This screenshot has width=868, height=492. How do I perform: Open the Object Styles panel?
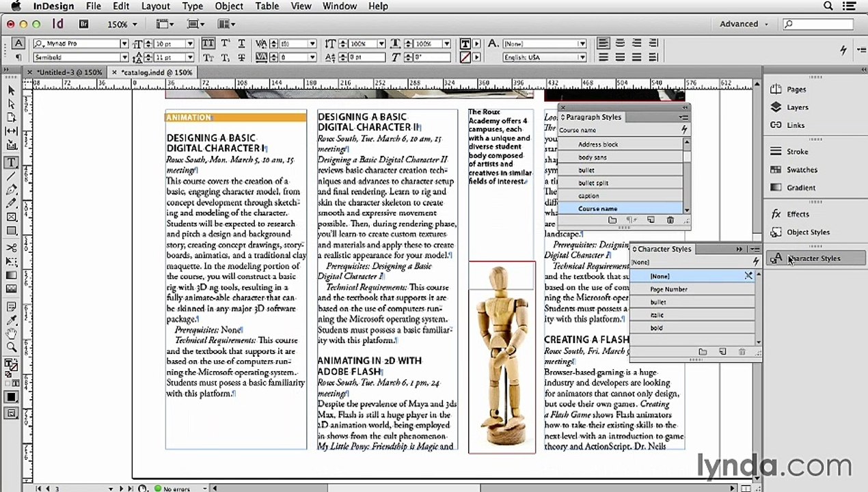click(x=808, y=232)
